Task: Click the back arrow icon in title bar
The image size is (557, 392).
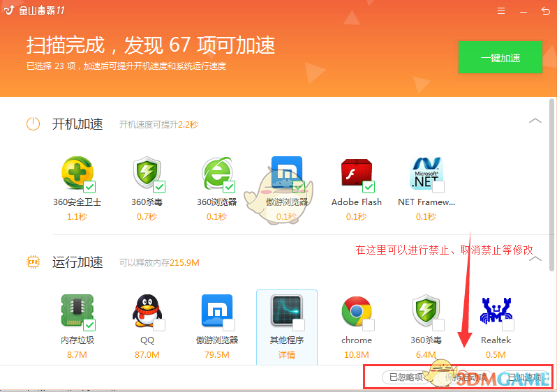Action: (x=545, y=11)
